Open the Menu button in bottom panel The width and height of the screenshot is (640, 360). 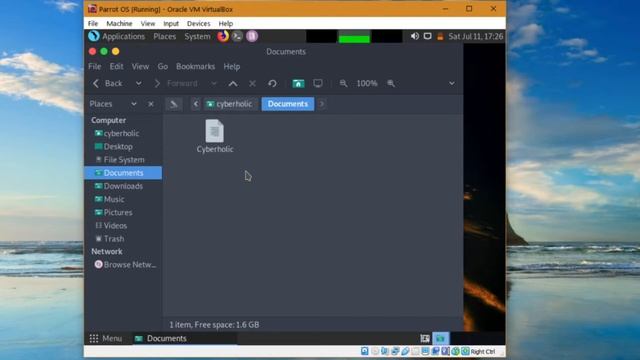coord(106,338)
